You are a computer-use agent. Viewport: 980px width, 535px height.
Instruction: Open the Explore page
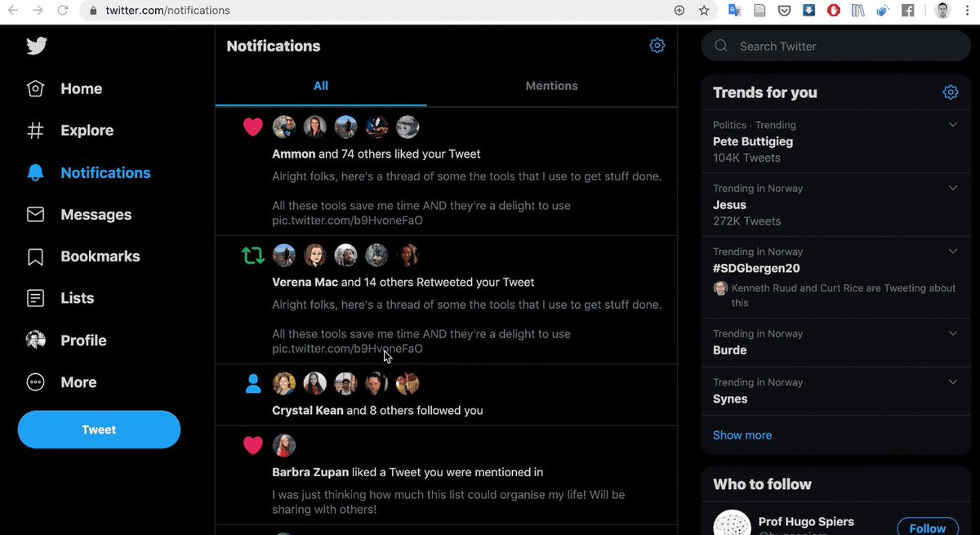click(x=69, y=131)
